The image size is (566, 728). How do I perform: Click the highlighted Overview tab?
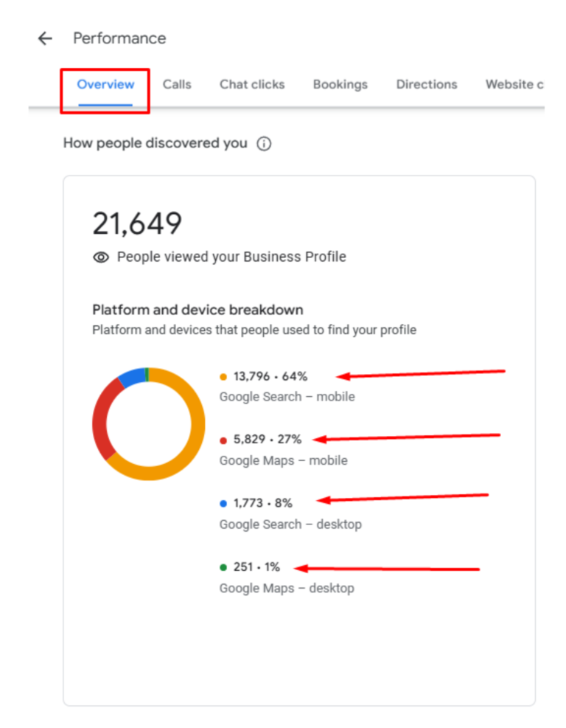tap(105, 84)
